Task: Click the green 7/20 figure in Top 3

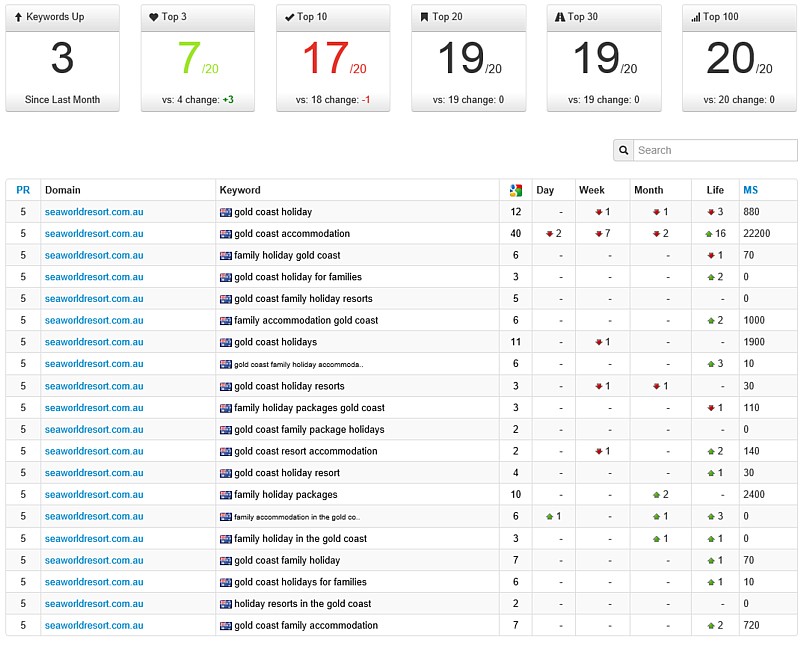Action: click(198, 58)
